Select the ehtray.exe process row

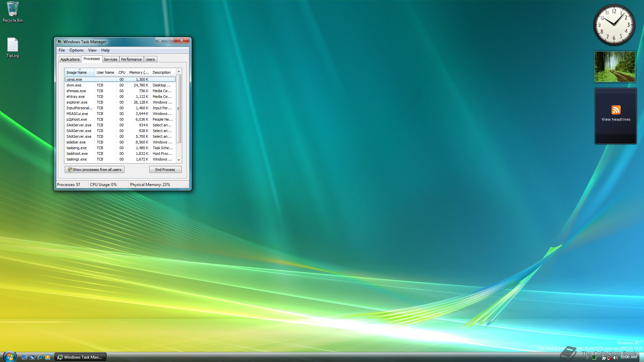(x=120, y=97)
